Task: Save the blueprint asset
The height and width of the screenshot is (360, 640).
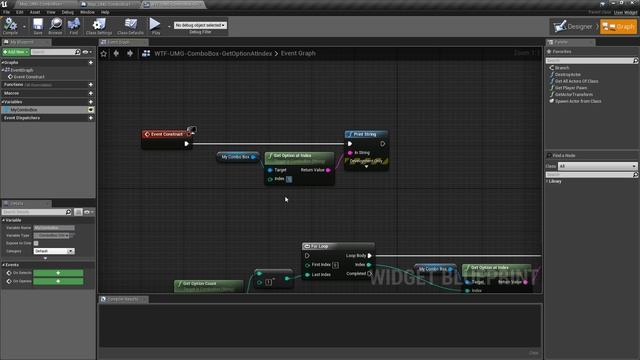Action: [x=38, y=26]
